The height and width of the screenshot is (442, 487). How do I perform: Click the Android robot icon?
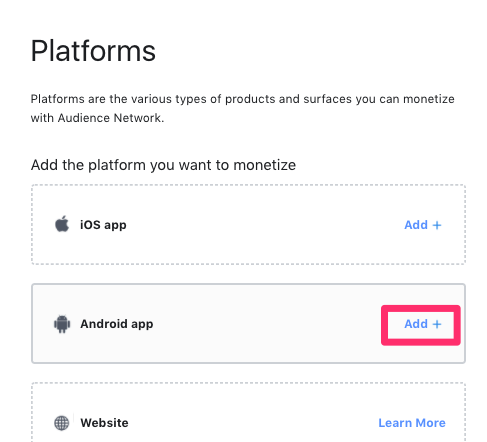click(x=62, y=324)
